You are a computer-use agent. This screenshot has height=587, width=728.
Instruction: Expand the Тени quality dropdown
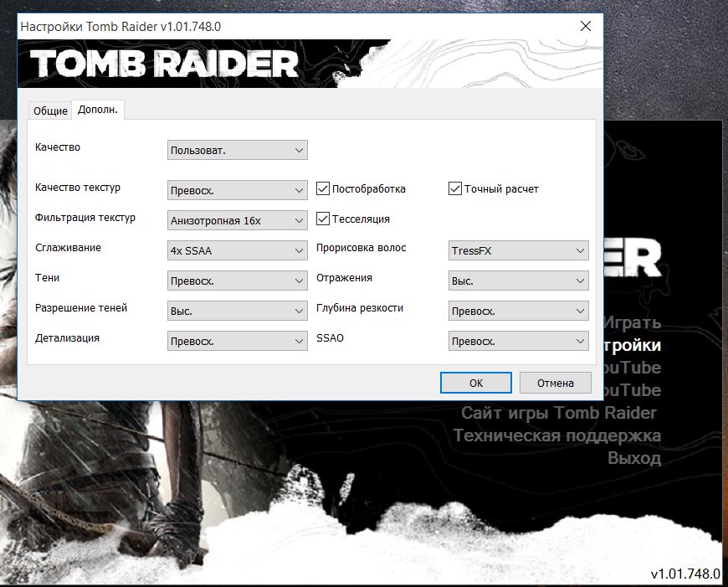[238, 281]
